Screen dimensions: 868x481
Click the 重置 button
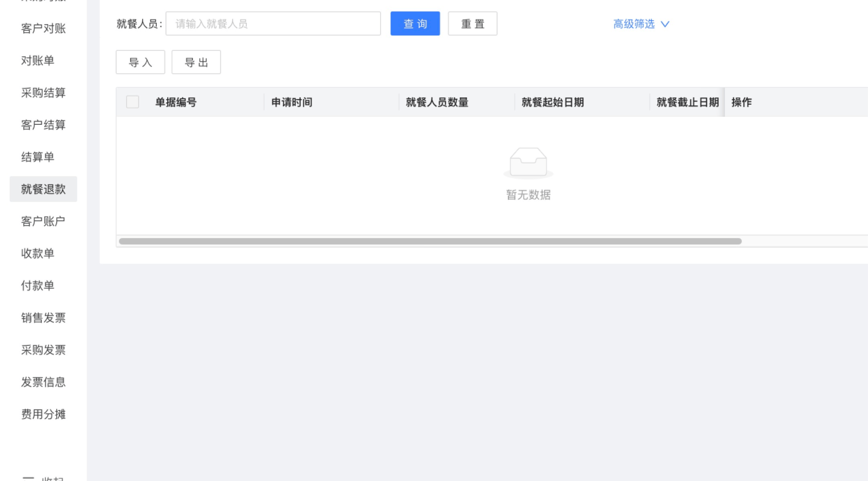tap(472, 23)
